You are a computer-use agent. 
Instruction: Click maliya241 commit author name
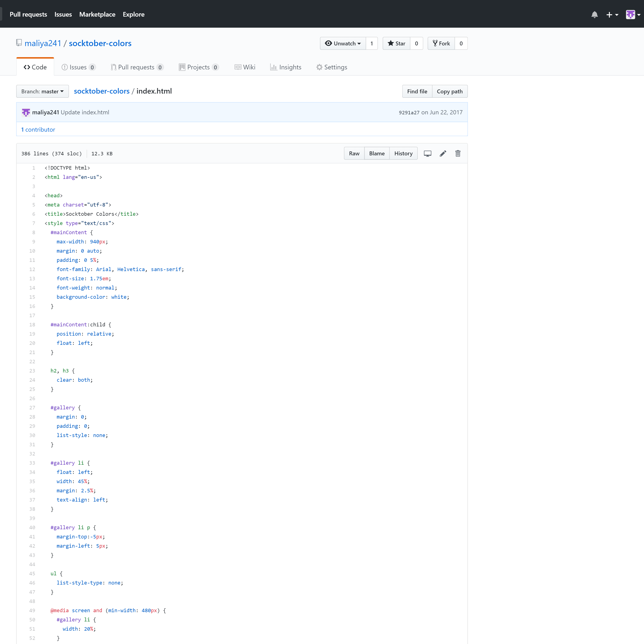(45, 112)
